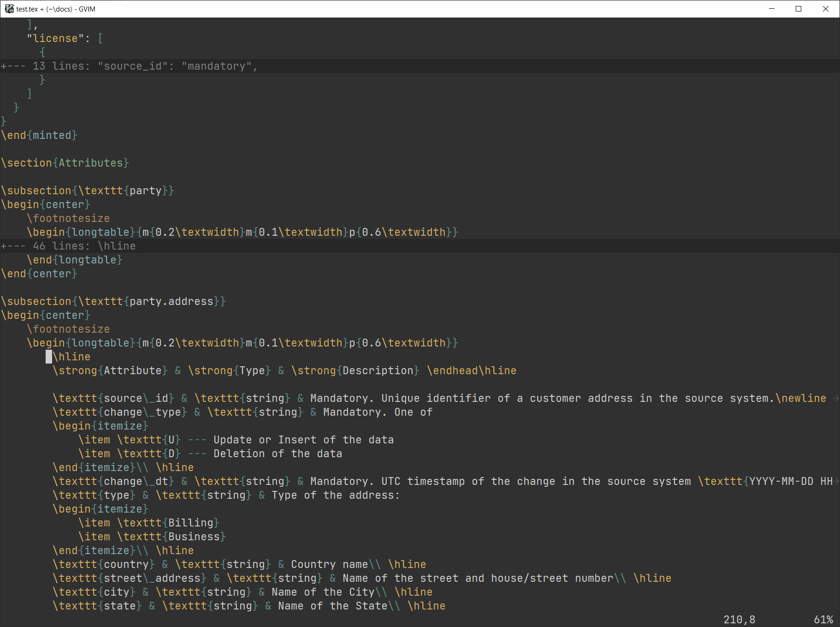Click the title bar text test.tex
The image size is (840, 627).
(27, 9)
